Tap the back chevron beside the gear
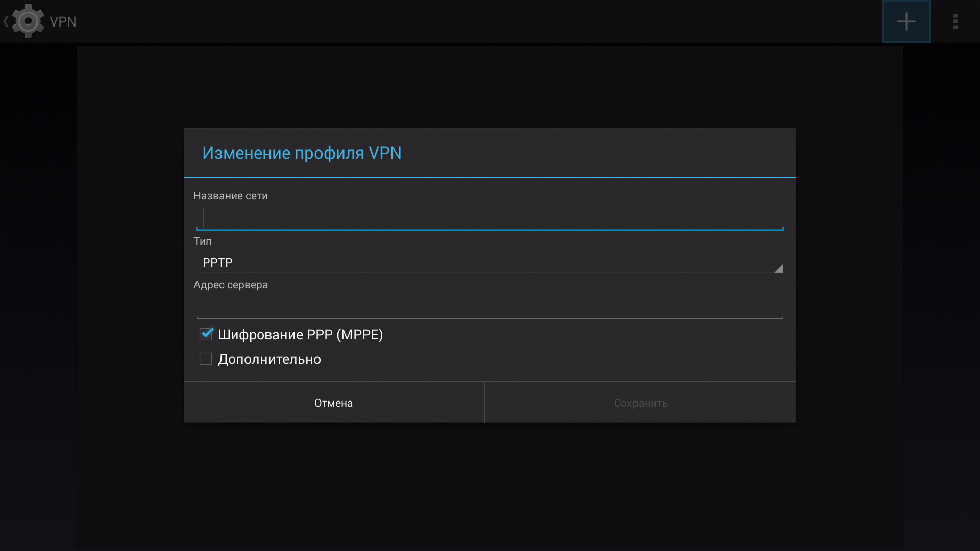Screen dimensions: 980x551 click(6, 21)
